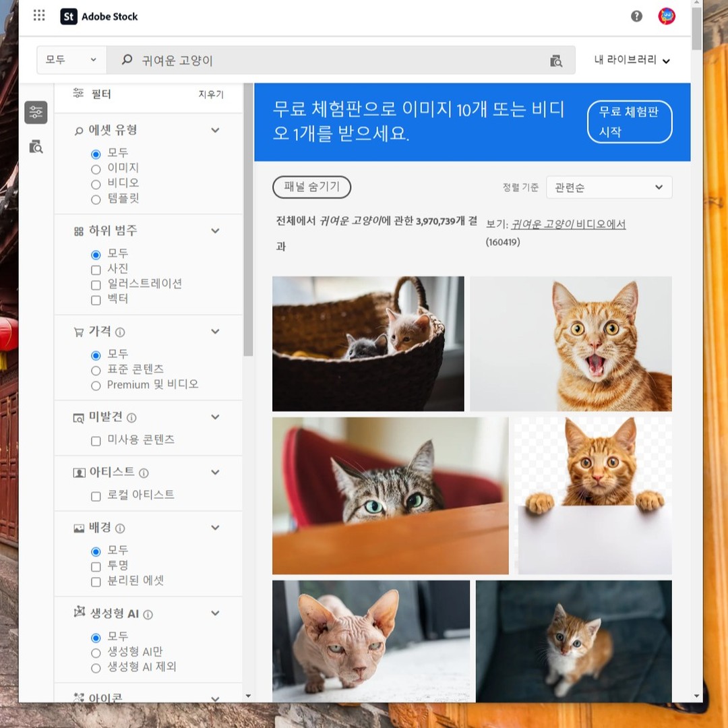Click the info icon next to 배경

(120, 528)
